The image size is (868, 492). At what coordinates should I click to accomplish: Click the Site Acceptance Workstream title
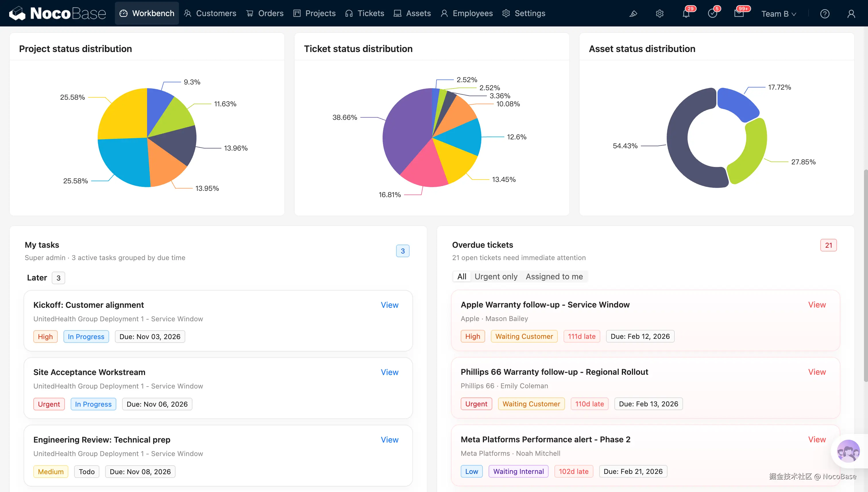pyautogui.click(x=89, y=372)
